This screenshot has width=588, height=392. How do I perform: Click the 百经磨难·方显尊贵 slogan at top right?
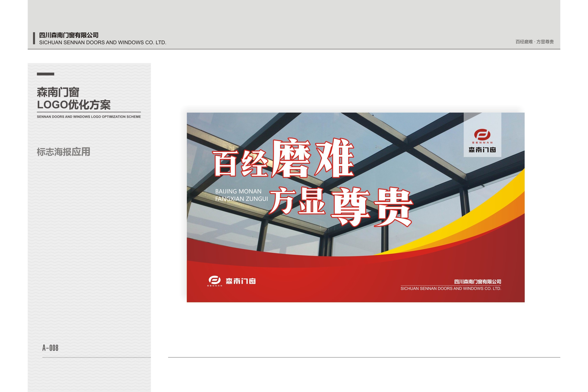pyautogui.click(x=534, y=42)
